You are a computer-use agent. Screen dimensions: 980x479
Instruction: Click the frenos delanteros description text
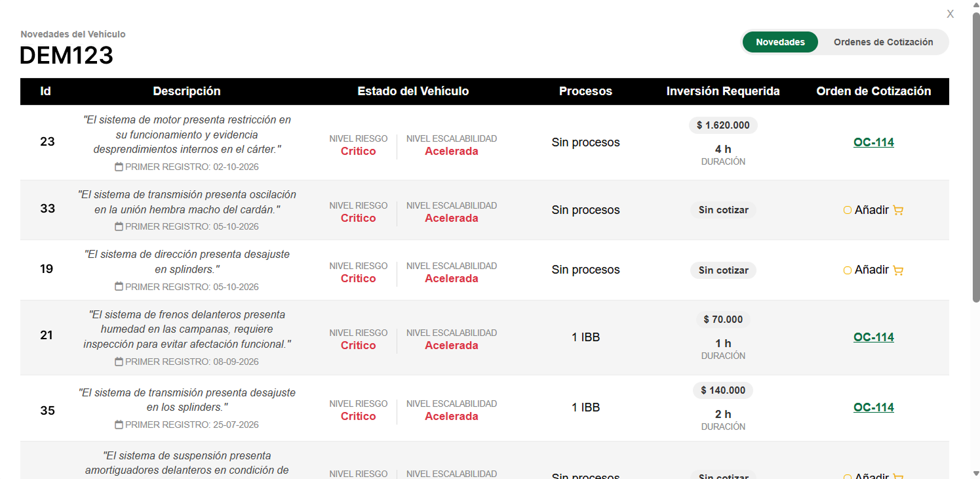pos(187,329)
